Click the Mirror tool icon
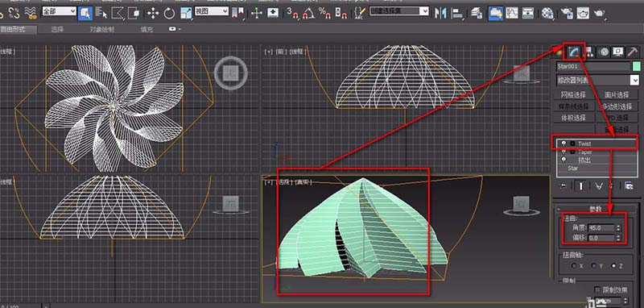The width and height of the screenshot is (644, 308). 440,13
